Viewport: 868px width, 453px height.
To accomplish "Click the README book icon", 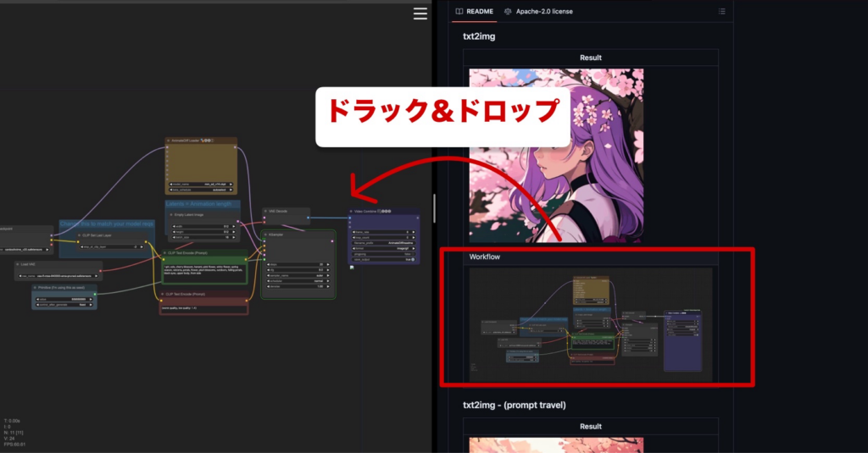I will [x=459, y=12].
